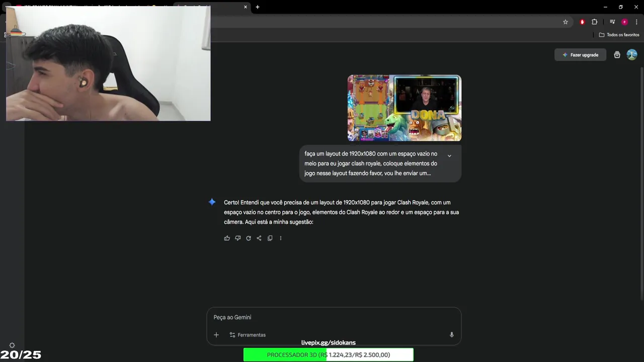Restore down the Chrome window
The image size is (644, 362).
(x=621, y=7)
